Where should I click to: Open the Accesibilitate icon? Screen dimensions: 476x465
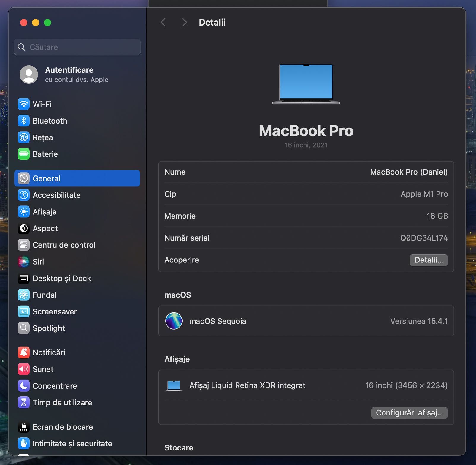(24, 195)
